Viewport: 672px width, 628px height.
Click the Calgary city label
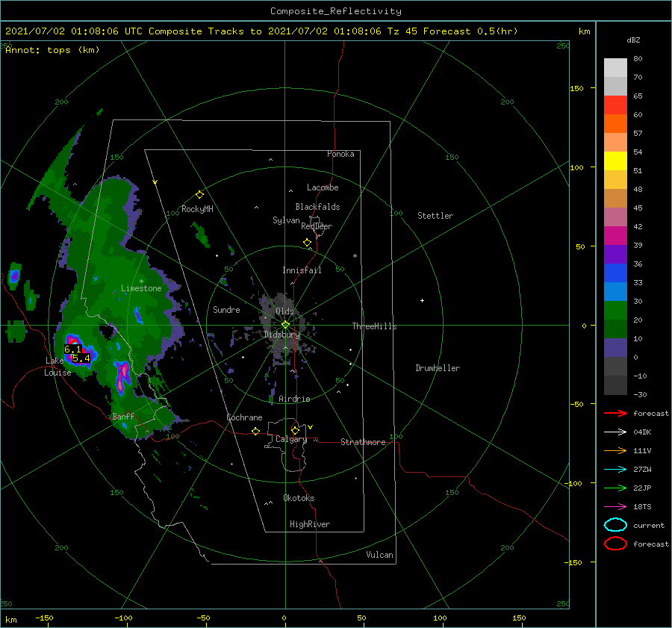coord(291,439)
